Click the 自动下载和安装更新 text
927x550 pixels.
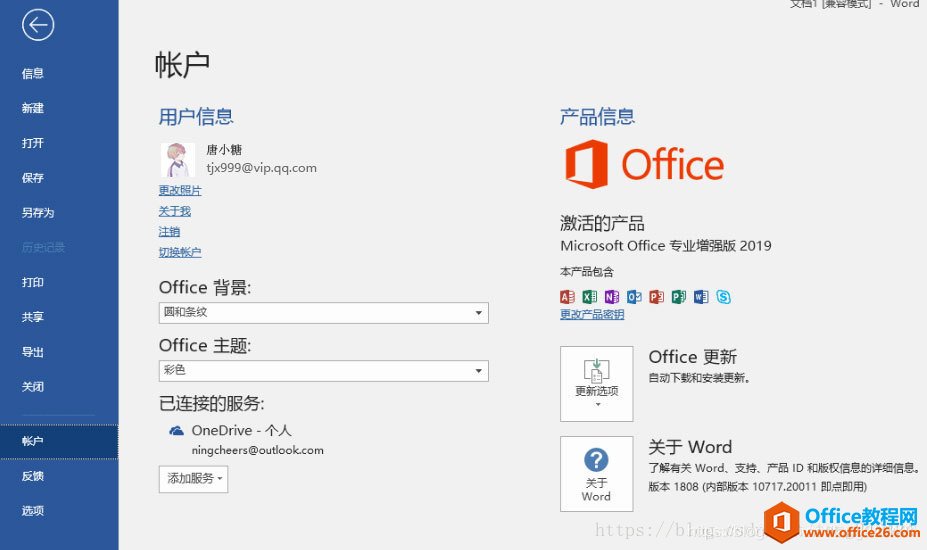click(x=699, y=378)
